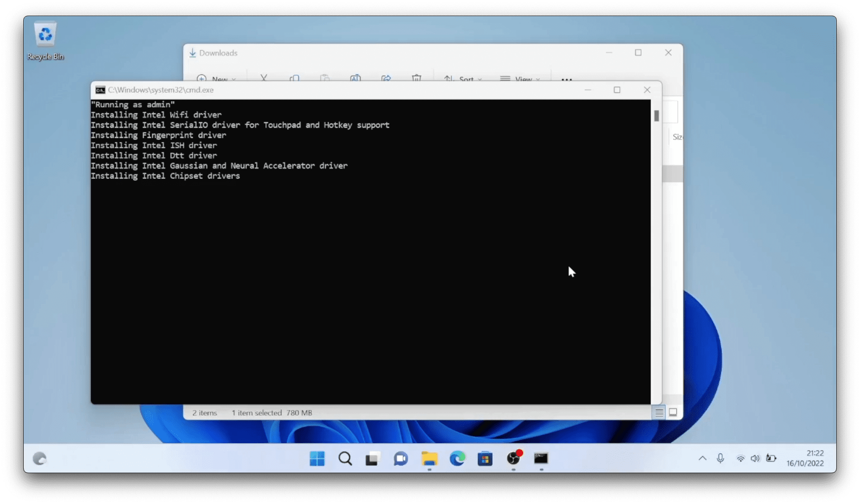The width and height of the screenshot is (860, 504).
Task: Select the Command Prompt taskbar icon
Action: pyautogui.click(x=541, y=458)
